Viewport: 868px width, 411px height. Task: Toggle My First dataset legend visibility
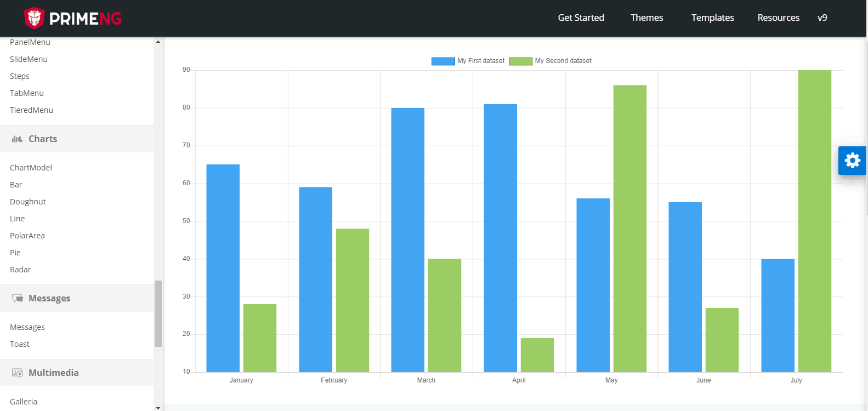click(468, 61)
